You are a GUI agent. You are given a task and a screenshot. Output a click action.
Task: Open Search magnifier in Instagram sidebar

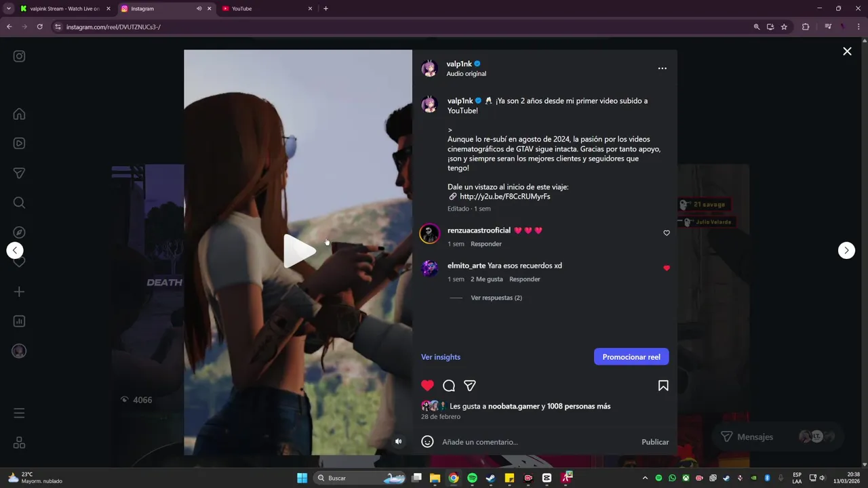pos(19,203)
